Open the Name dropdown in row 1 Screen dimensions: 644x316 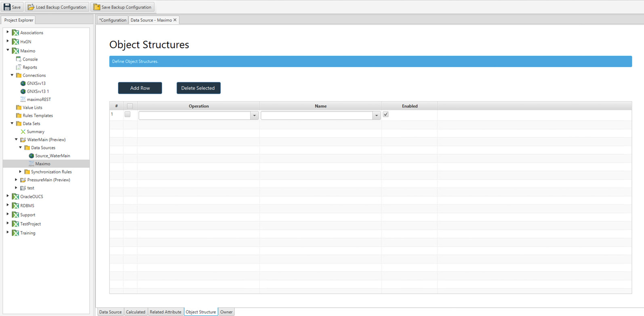pyautogui.click(x=376, y=116)
